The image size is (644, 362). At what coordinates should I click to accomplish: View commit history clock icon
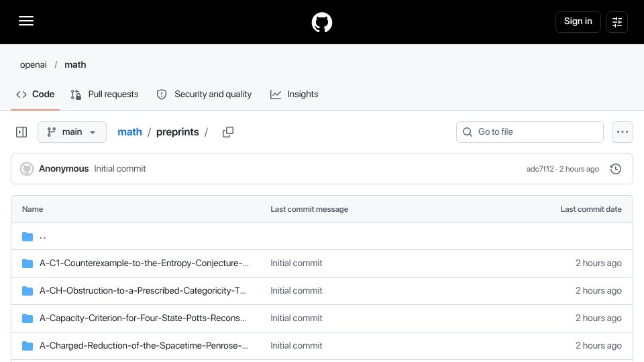click(x=616, y=169)
